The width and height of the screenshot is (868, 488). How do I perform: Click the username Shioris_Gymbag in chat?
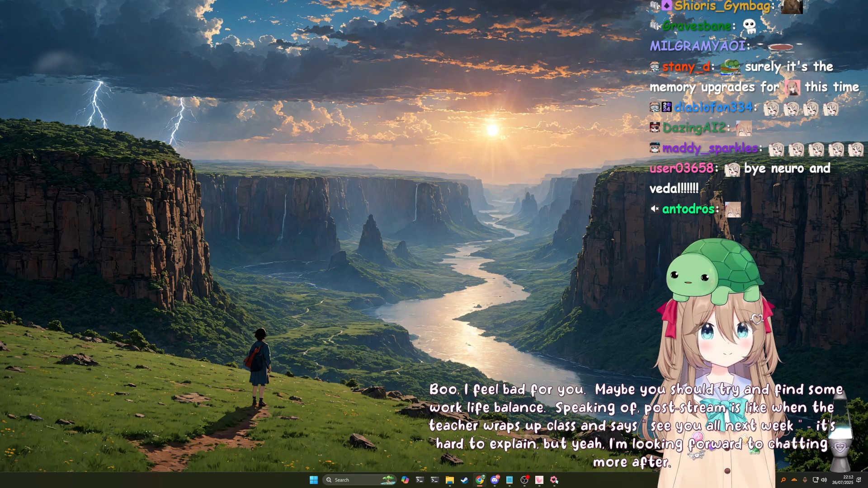[722, 6]
